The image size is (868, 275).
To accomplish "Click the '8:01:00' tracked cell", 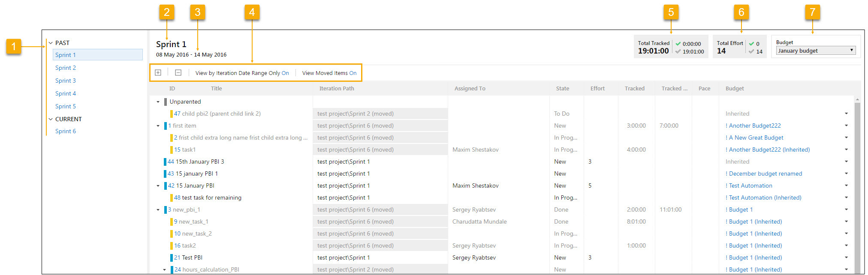I will pos(636,221).
